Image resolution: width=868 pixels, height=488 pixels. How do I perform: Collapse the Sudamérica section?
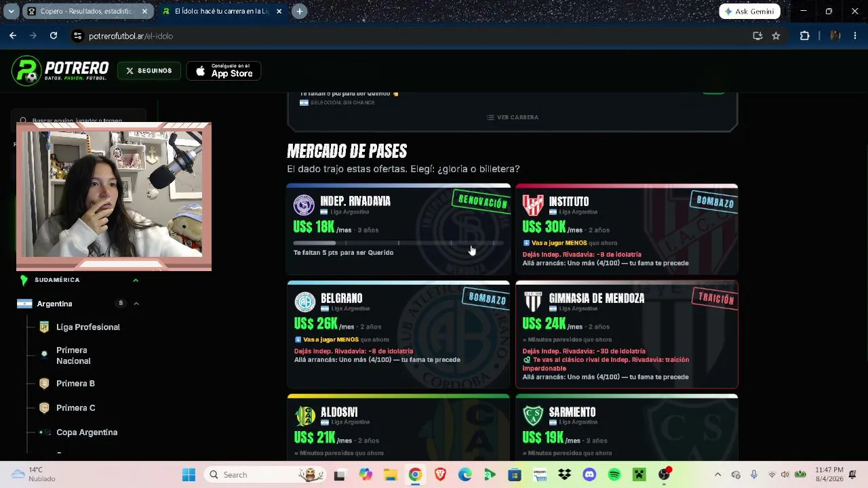coord(136,280)
